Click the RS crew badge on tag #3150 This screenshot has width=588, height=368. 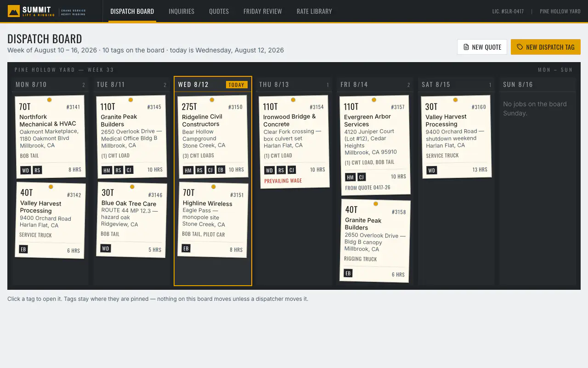click(x=199, y=170)
